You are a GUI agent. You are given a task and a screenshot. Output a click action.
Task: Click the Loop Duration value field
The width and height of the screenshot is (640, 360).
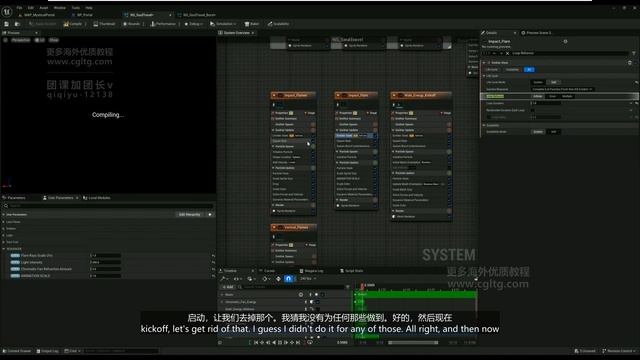coord(546,103)
